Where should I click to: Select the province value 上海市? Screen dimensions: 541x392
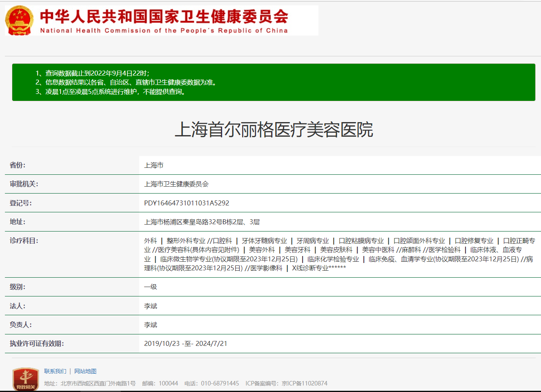tap(154, 165)
